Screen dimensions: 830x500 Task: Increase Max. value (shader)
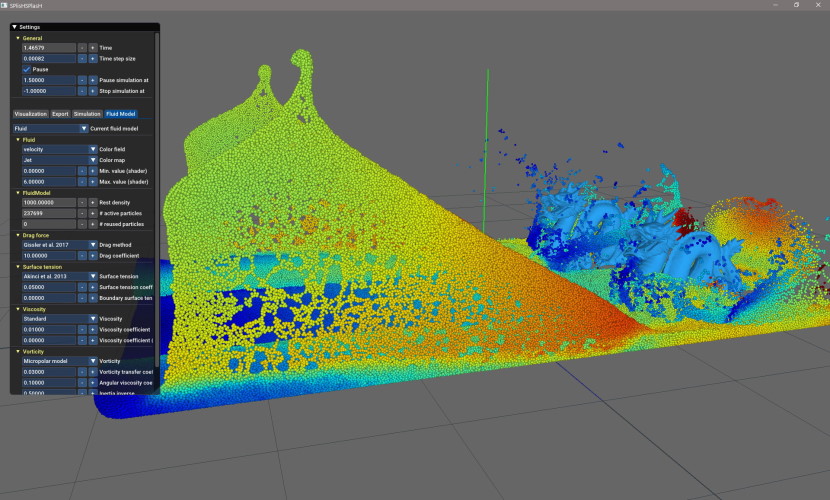coord(93,182)
